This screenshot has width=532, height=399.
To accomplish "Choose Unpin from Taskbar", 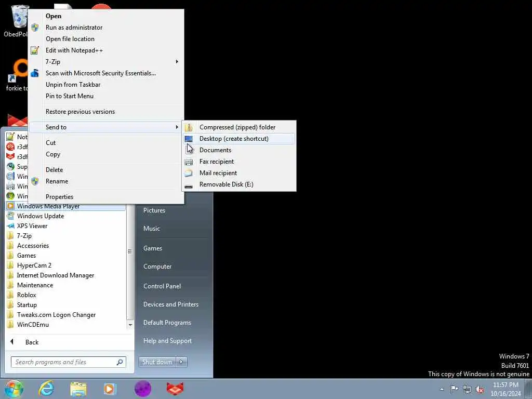I will (106, 85).
